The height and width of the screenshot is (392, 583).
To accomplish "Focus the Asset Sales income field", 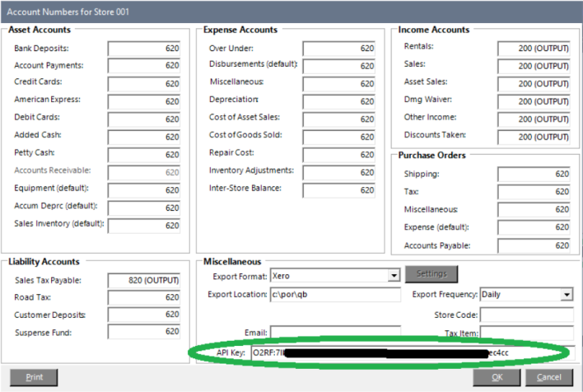I will tap(534, 84).
